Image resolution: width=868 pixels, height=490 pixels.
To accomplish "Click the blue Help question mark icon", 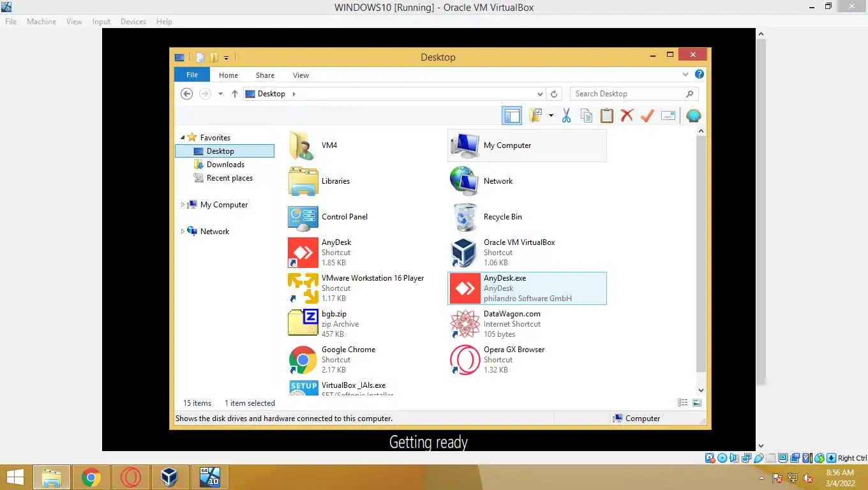I will click(700, 75).
